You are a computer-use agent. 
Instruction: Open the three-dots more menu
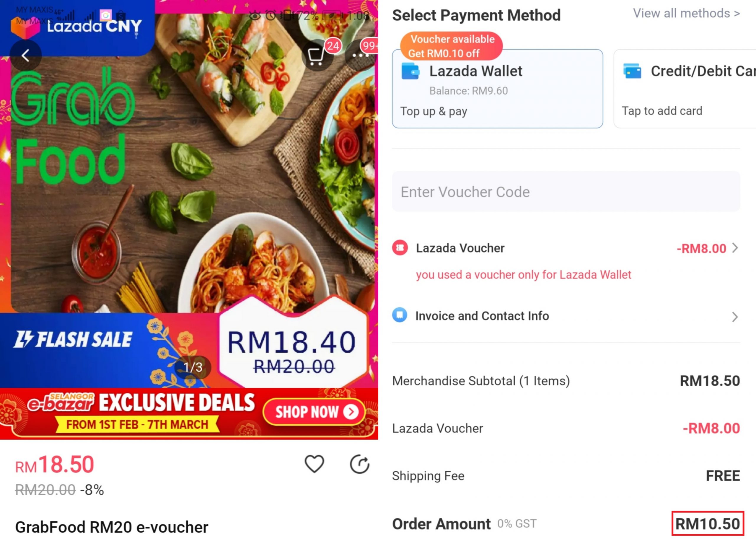pyautogui.click(x=362, y=56)
